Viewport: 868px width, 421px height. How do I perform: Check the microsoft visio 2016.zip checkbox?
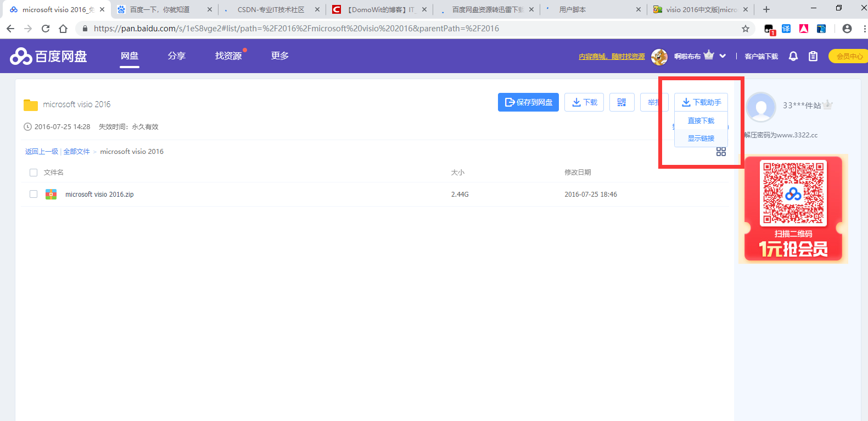33,194
